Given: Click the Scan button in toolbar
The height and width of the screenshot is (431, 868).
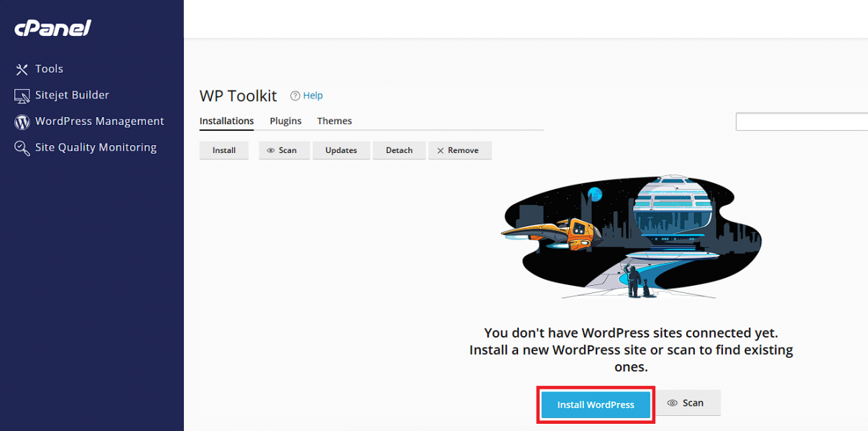Looking at the screenshot, I should 284,150.
